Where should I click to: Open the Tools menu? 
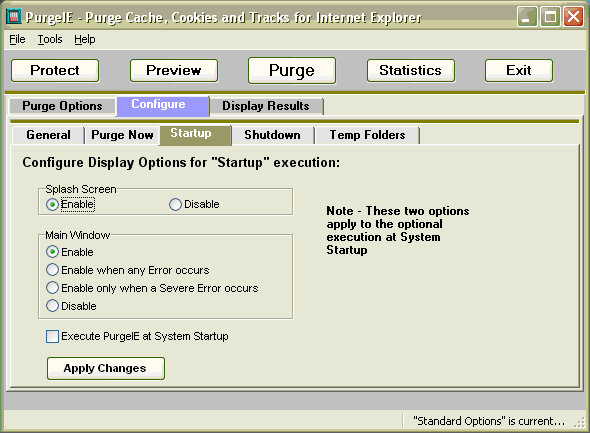tap(50, 39)
